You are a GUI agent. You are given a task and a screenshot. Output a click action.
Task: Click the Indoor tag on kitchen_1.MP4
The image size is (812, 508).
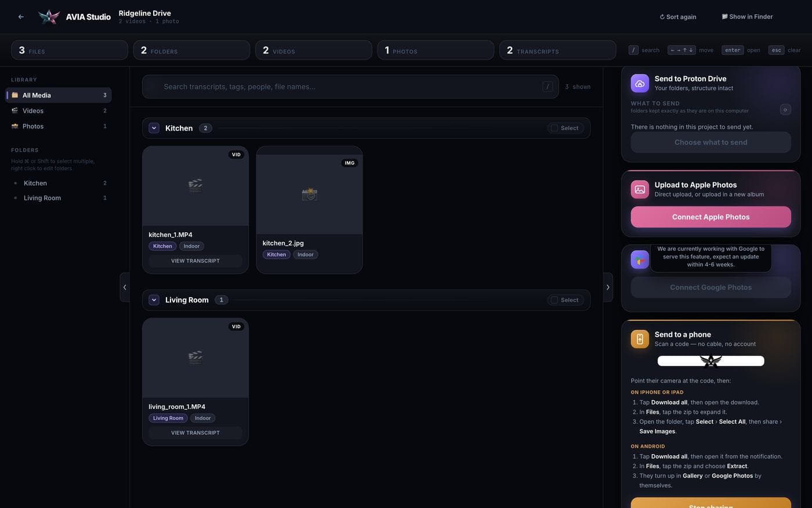(191, 246)
